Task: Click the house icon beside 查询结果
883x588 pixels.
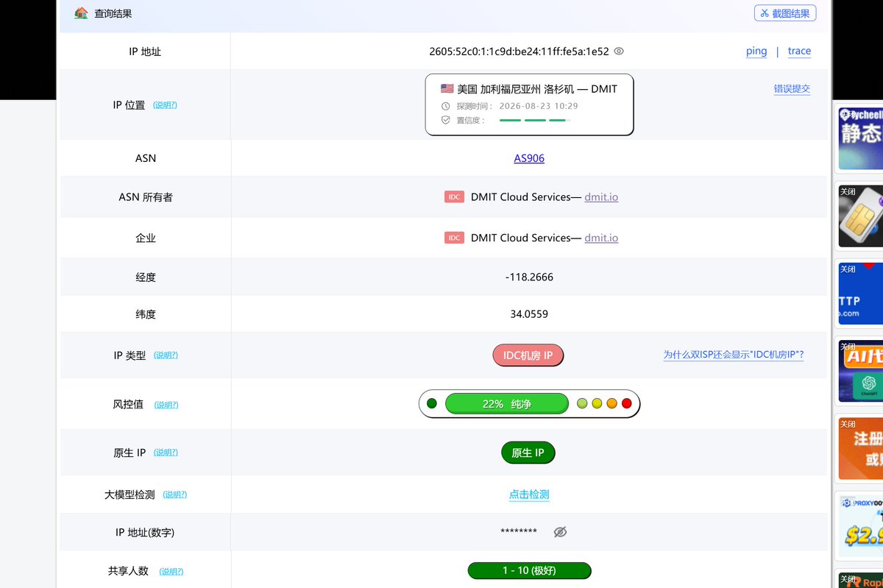Action: [82, 13]
